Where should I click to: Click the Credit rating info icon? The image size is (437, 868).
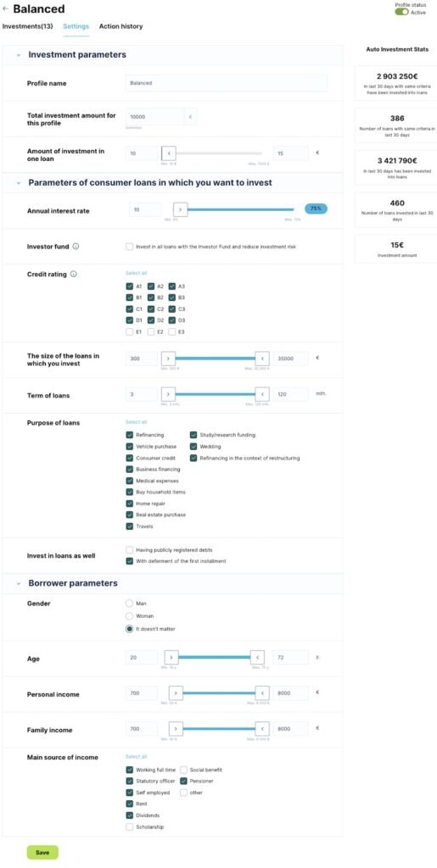(74, 274)
